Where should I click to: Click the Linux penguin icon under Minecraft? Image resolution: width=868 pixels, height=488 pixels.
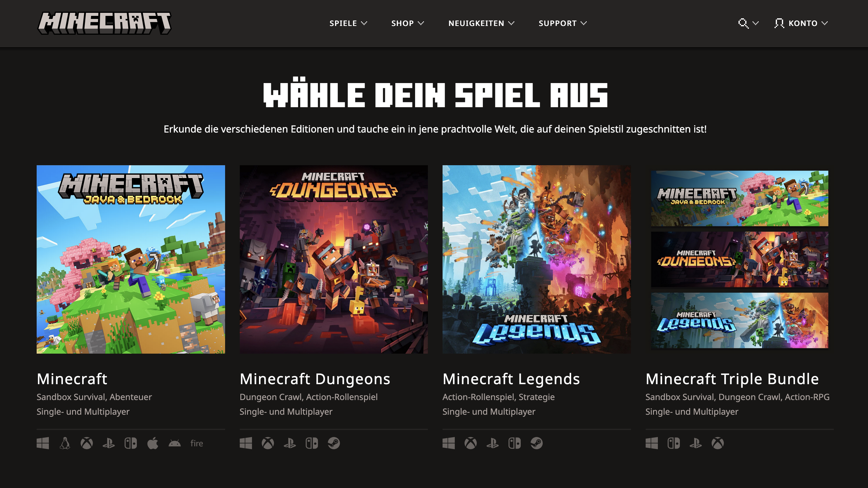(x=65, y=443)
